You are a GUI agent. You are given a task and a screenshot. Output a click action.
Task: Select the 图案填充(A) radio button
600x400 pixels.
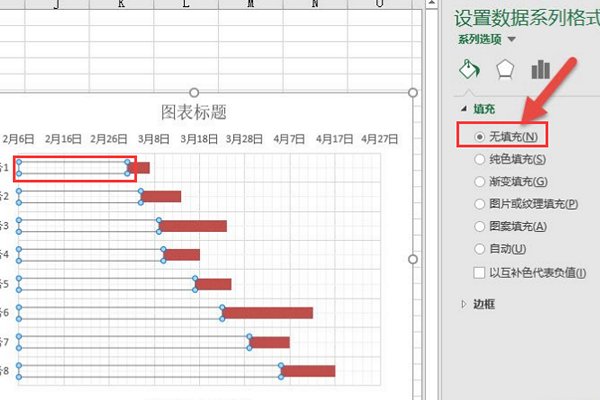(x=479, y=226)
